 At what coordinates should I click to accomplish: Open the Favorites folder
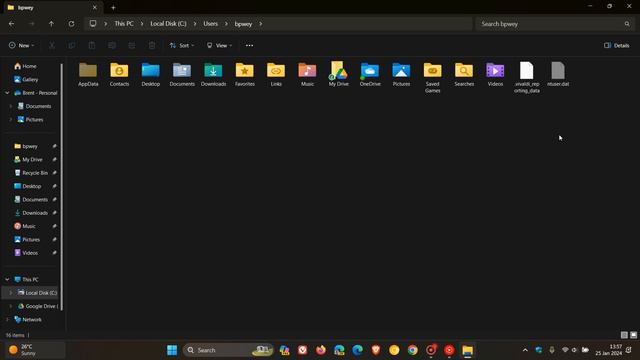[x=245, y=75]
